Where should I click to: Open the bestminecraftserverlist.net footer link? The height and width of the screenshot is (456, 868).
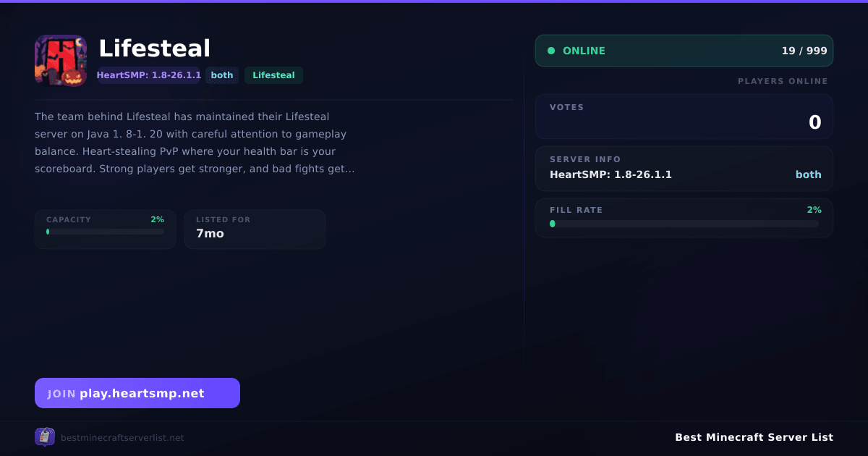[x=122, y=438]
